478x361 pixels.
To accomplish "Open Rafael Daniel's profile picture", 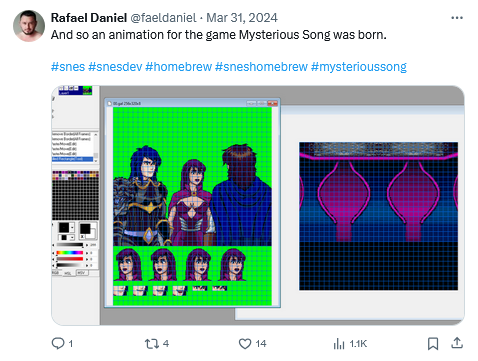I will (x=29, y=26).
